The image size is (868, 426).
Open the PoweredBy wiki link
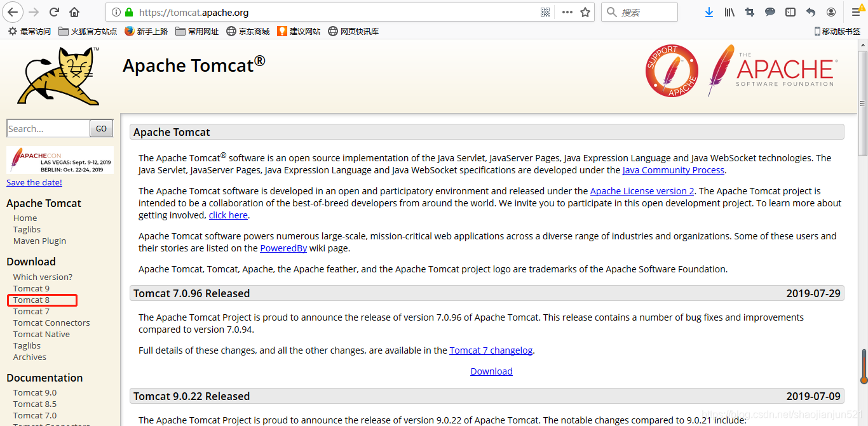pos(283,248)
